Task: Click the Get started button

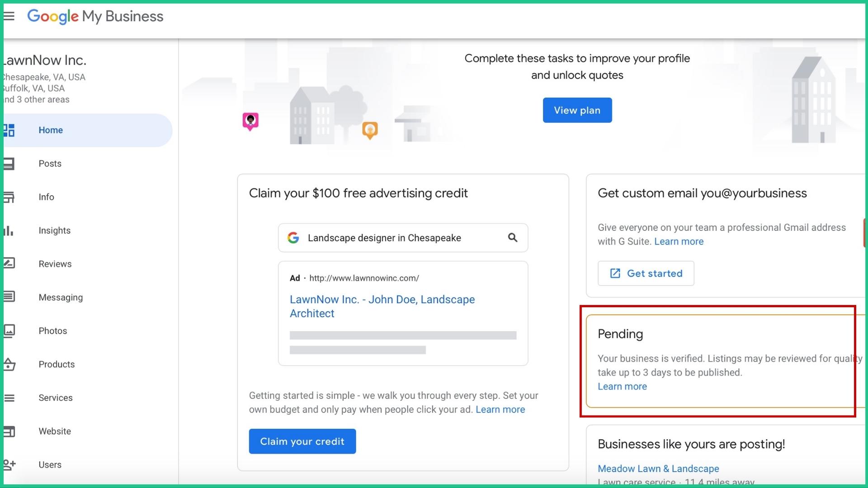Action: pos(646,273)
